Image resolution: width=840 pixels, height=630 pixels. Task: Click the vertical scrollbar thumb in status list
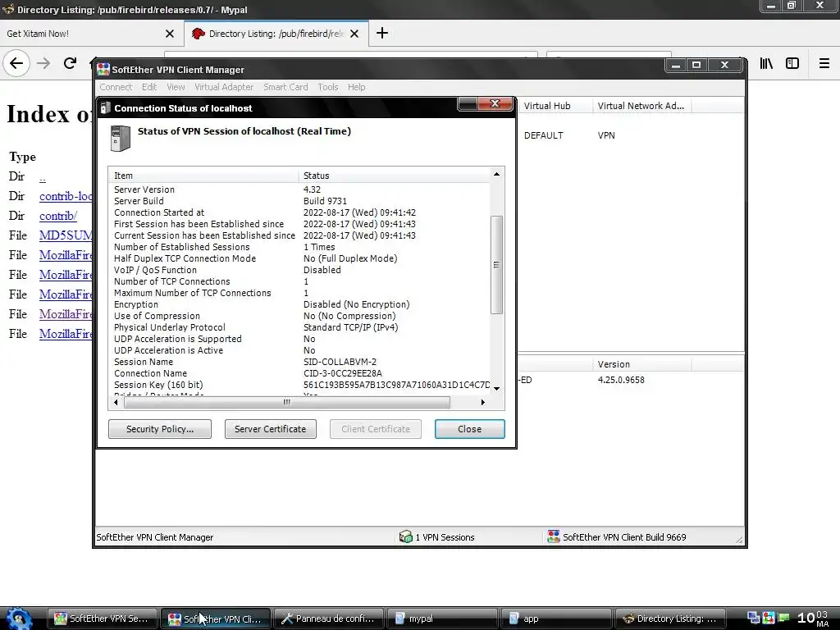pyautogui.click(x=496, y=265)
